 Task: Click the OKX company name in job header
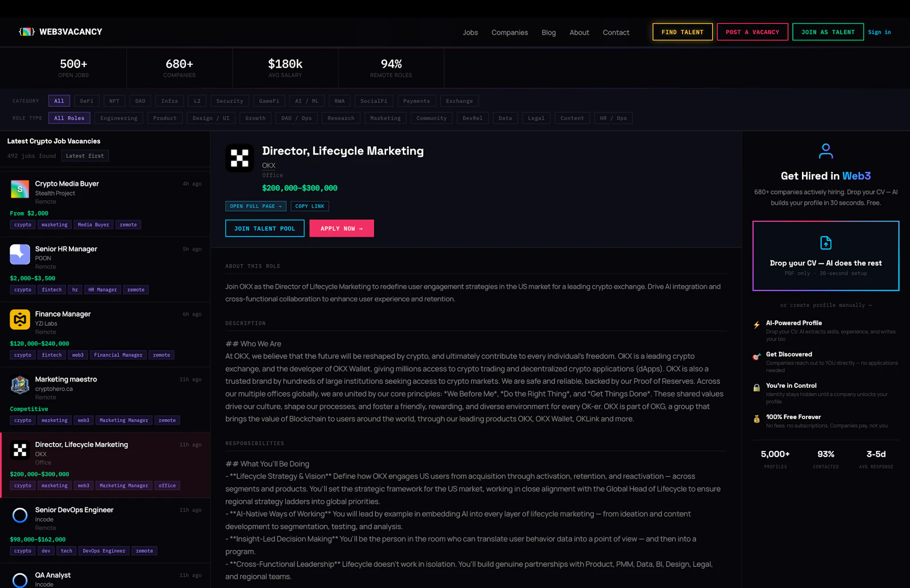point(268,165)
